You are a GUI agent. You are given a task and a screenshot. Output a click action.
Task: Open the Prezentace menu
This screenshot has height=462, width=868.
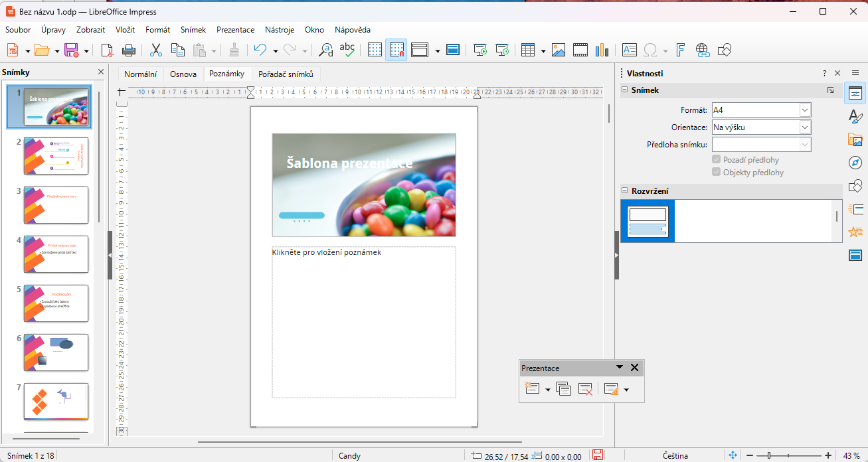click(236, 30)
